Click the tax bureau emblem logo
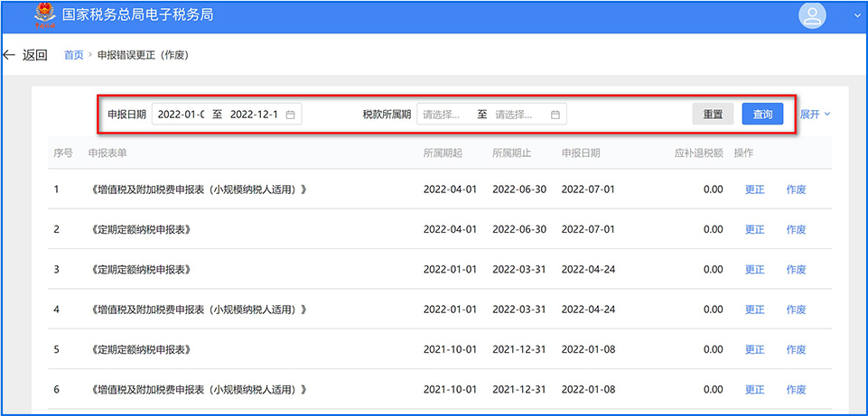868x416 pixels. (x=42, y=15)
